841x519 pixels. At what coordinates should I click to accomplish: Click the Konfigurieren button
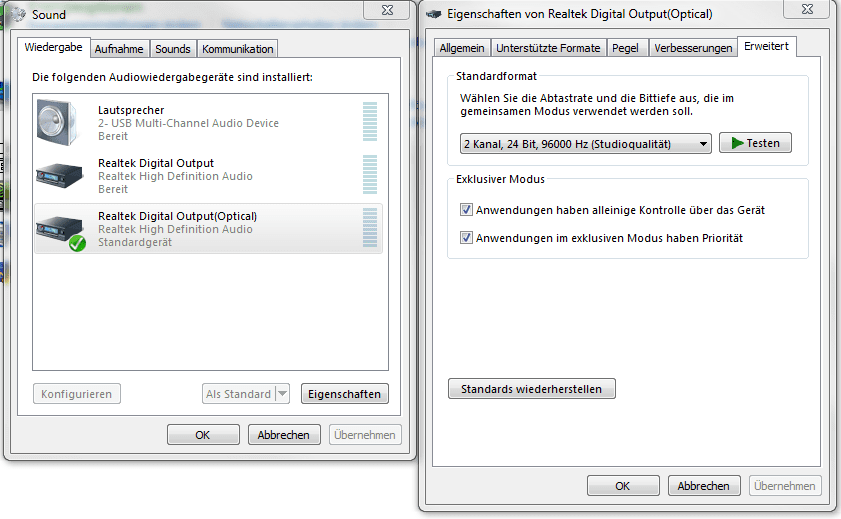[x=77, y=394]
